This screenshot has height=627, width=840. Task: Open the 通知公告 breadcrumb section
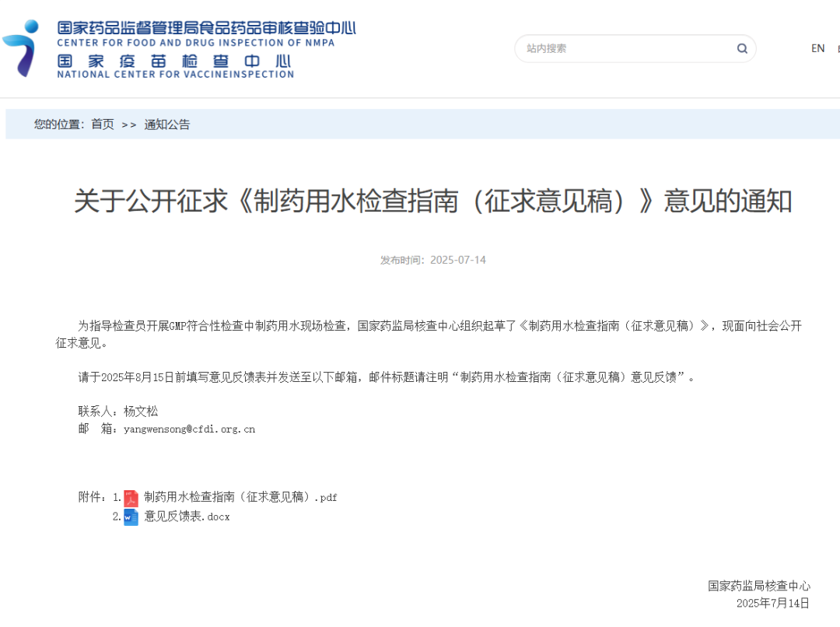click(166, 124)
